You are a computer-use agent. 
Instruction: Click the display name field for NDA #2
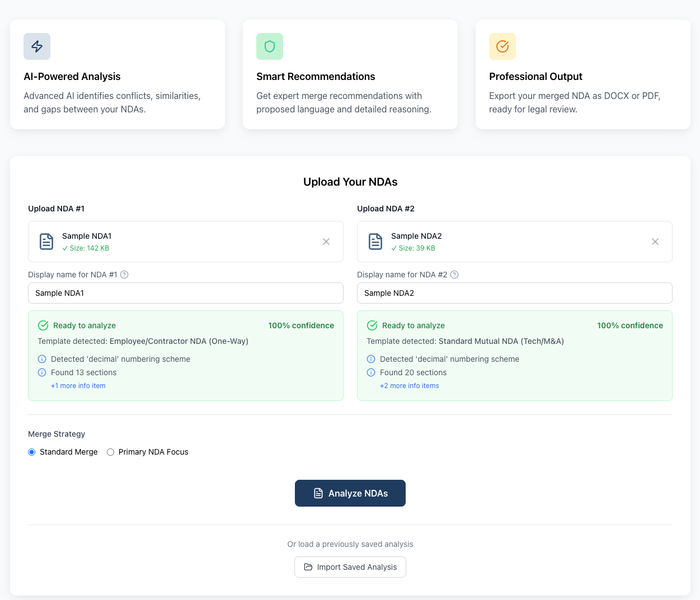[514, 292]
